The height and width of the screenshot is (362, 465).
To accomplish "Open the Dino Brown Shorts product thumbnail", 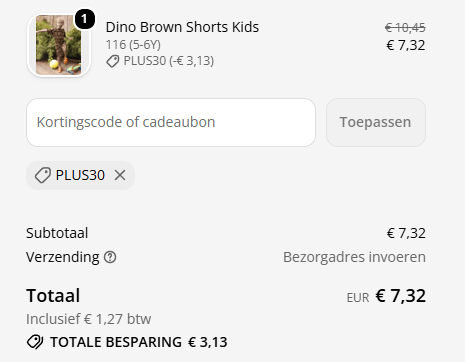I will click(x=59, y=45).
